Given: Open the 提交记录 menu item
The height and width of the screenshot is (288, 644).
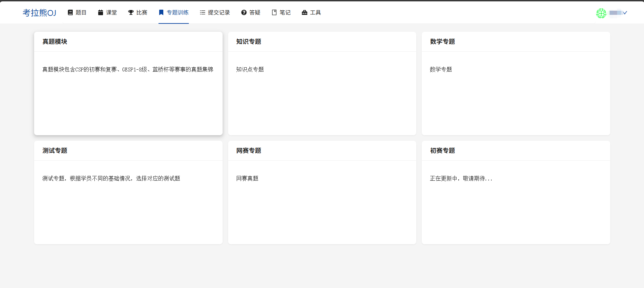Looking at the screenshot, I should pos(219,12).
